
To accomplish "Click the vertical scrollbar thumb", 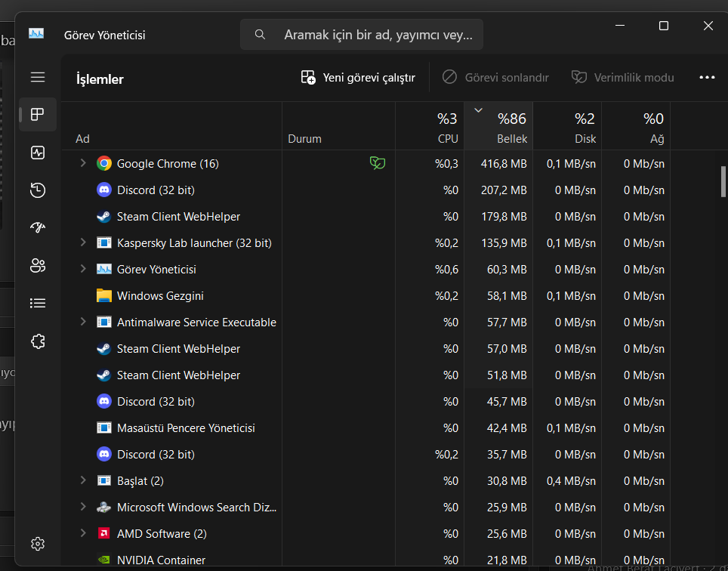I will [x=723, y=181].
